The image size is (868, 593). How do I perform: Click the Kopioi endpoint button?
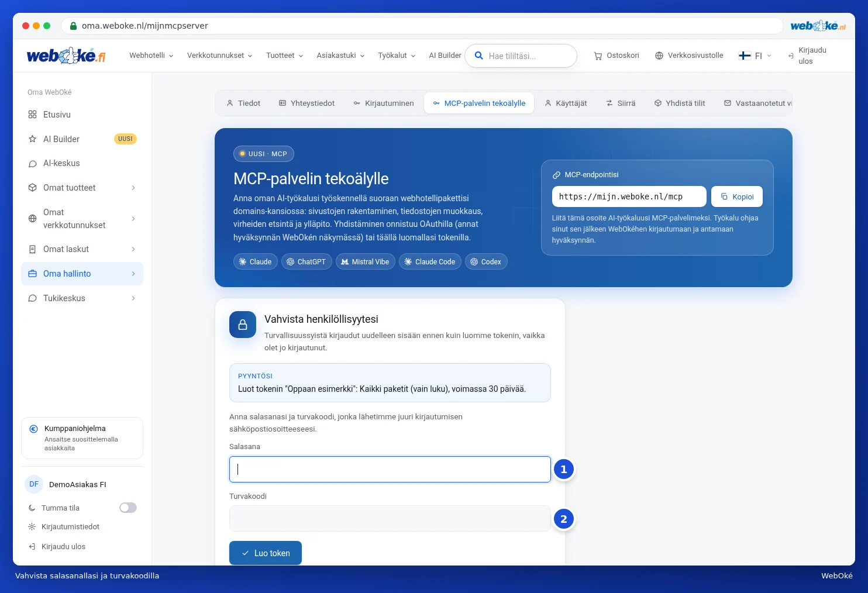[737, 196]
